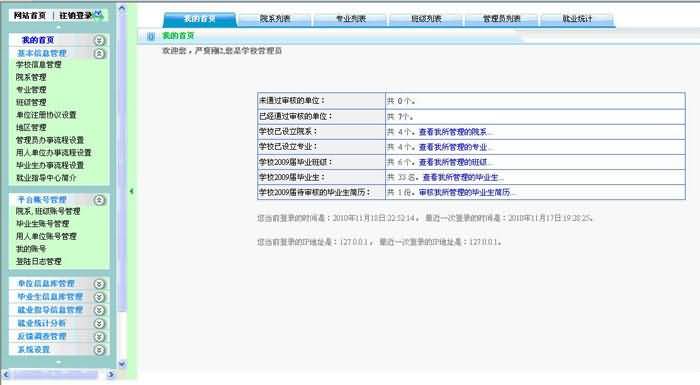Image resolution: width=700 pixels, height=385 pixels.
Task: Open 就业指导中心简介 in the sidebar
Action: 46,178
